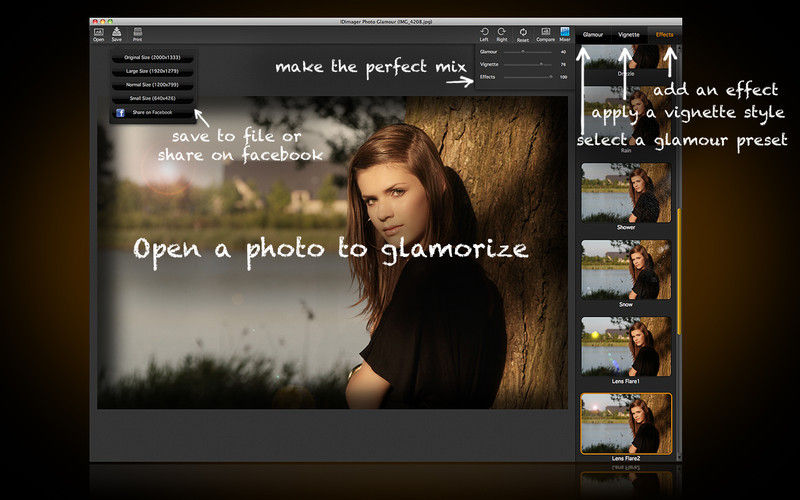Save at Normal Size (1200x799)
The image size is (800, 500).
[152, 85]
